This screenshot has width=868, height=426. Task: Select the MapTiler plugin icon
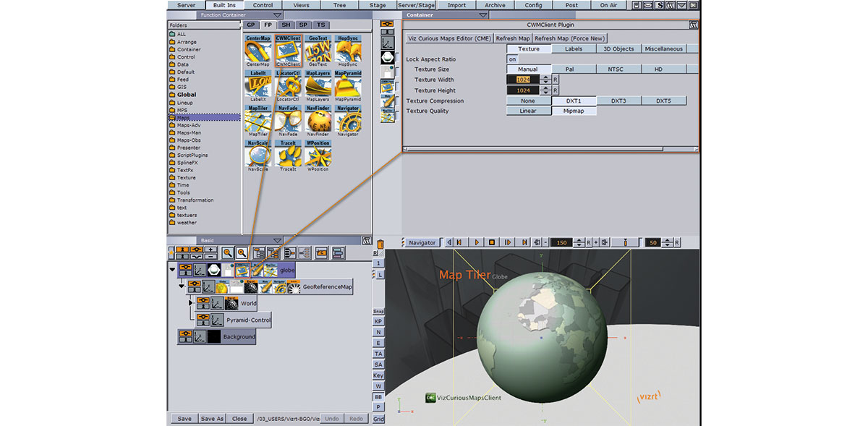(258, 121)
